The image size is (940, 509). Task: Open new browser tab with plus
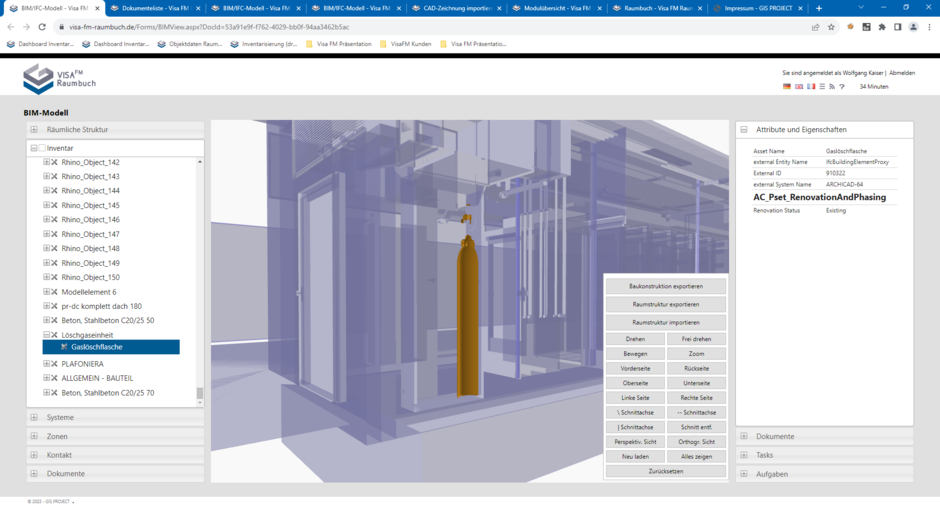819,8
